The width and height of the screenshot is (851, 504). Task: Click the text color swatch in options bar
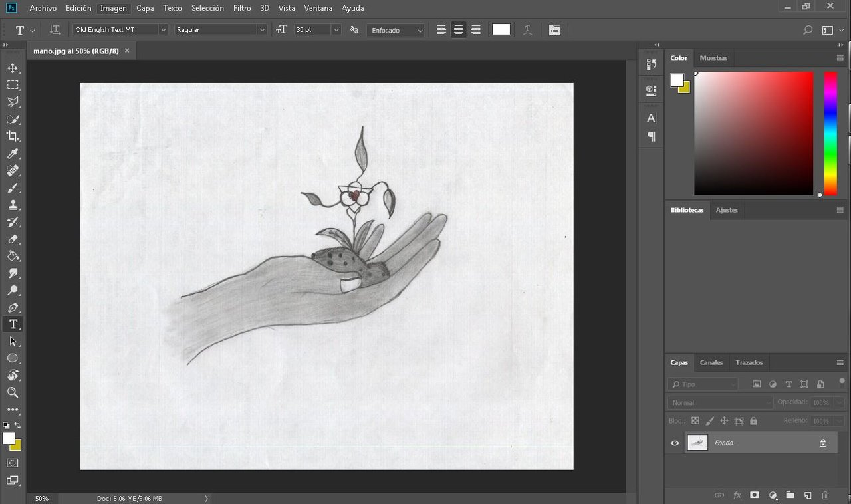(501, 29)
